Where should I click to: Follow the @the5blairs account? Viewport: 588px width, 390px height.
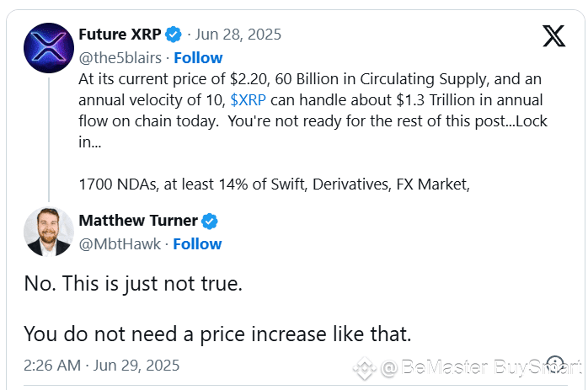tap(198, 58)
